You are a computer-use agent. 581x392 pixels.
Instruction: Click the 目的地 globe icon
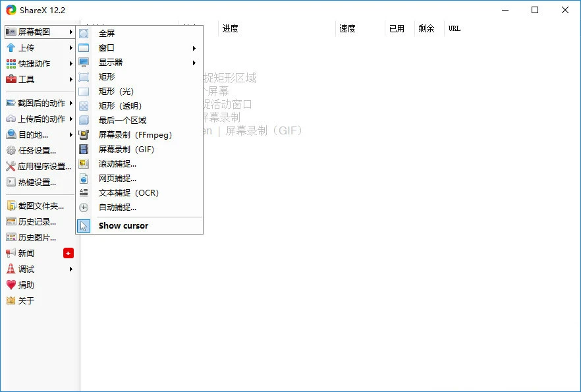tap(11, 134)
